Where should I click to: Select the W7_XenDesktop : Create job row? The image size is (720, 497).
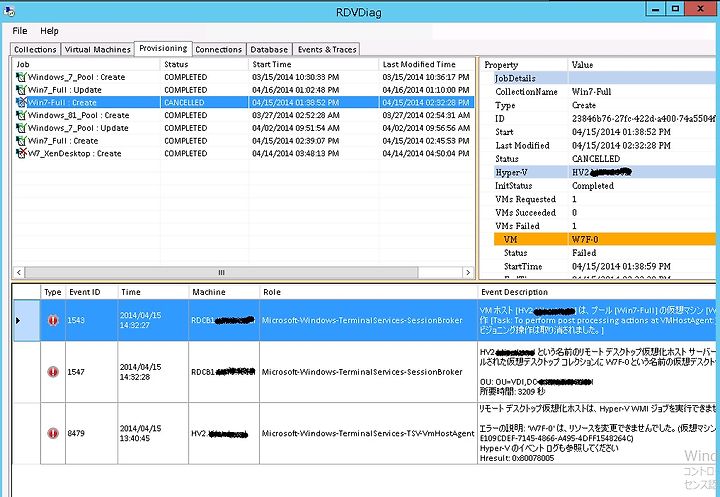tap(243, 153)
